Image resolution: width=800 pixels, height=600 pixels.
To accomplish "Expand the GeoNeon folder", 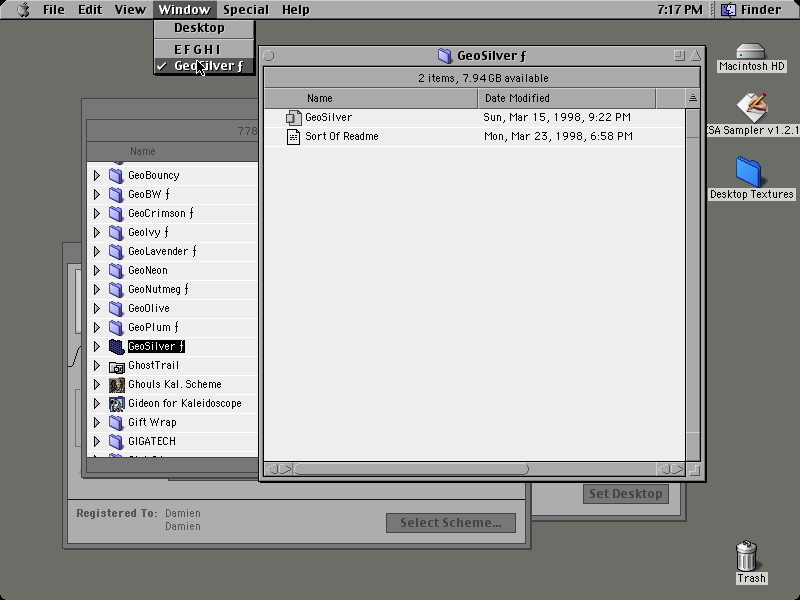I will pos(96,270).
